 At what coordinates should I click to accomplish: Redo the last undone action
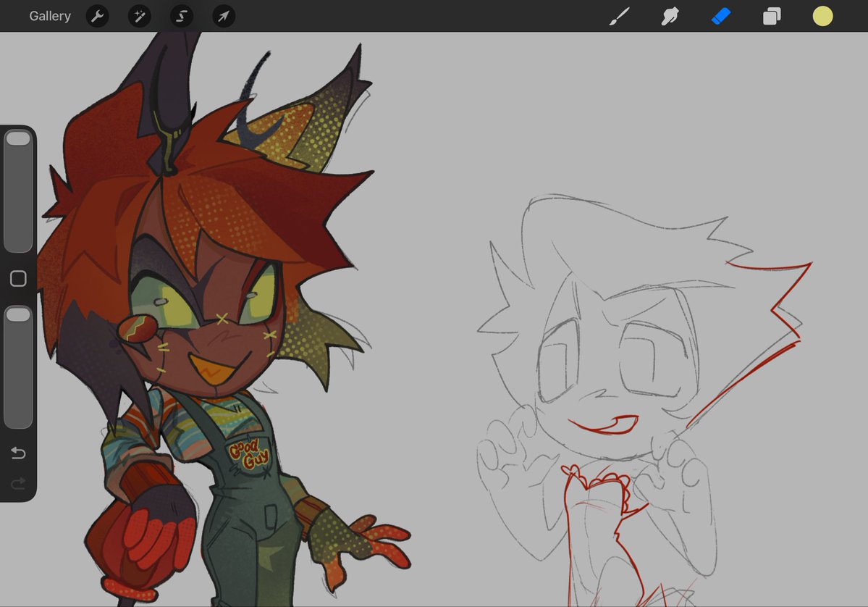point(18,483)
